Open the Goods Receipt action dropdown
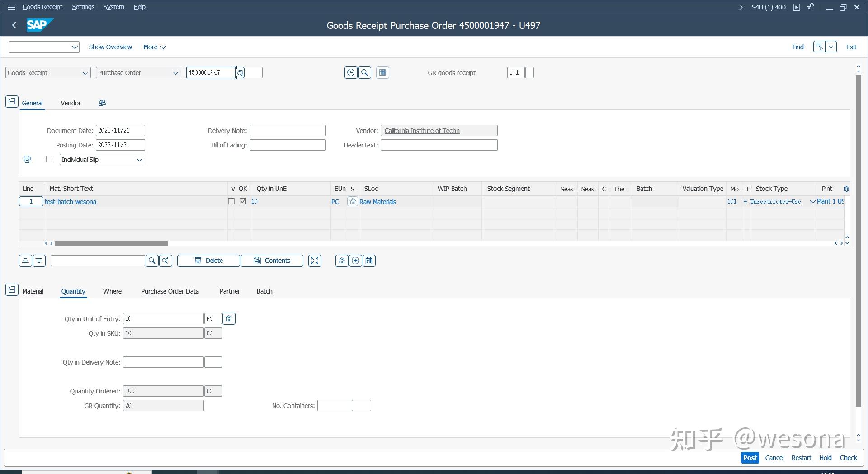This screenshot has height=474, width=868. pos(85,73)
